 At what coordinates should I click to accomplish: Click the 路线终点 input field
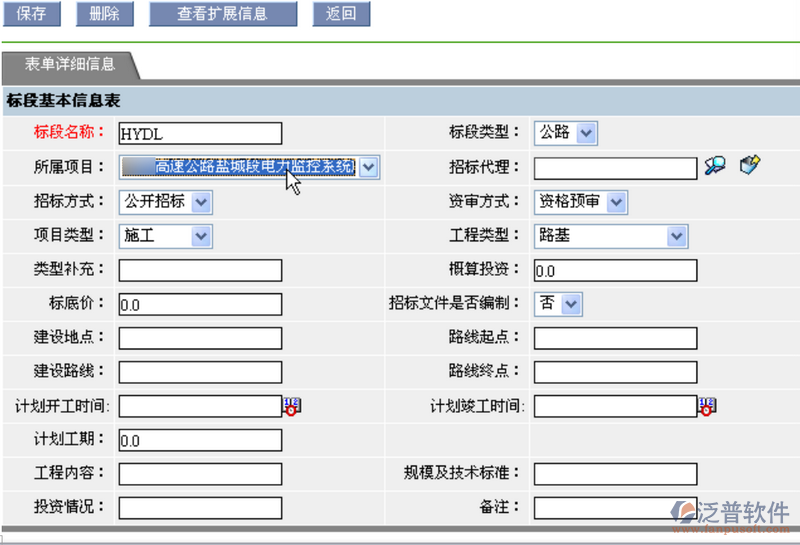[x=615, y=372]
